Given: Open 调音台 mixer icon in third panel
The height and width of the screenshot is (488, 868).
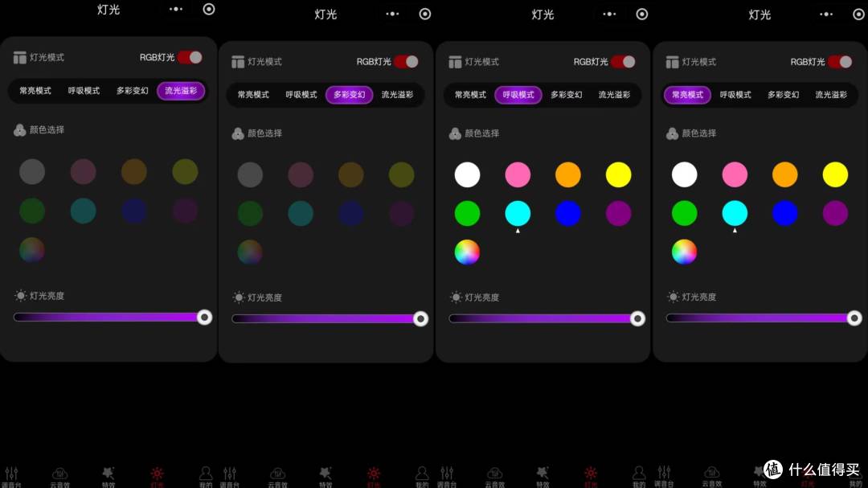Looking at the screenshot, I should pos(447,474).
